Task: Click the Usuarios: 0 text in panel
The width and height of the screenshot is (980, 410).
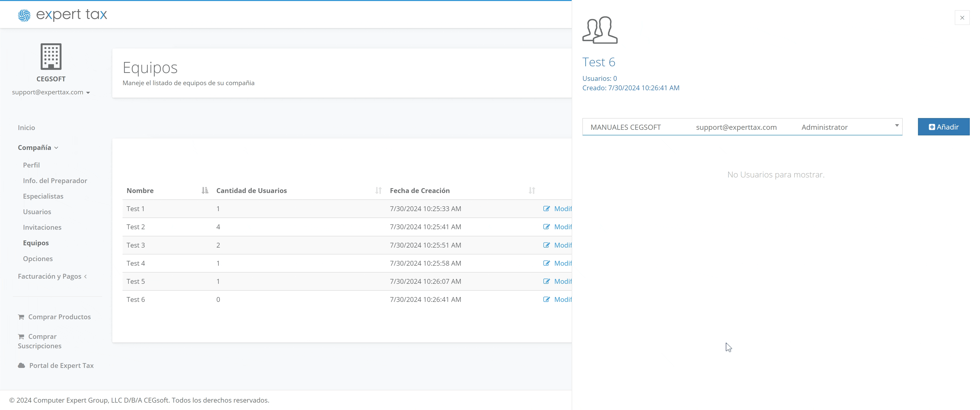Action: 599,78
